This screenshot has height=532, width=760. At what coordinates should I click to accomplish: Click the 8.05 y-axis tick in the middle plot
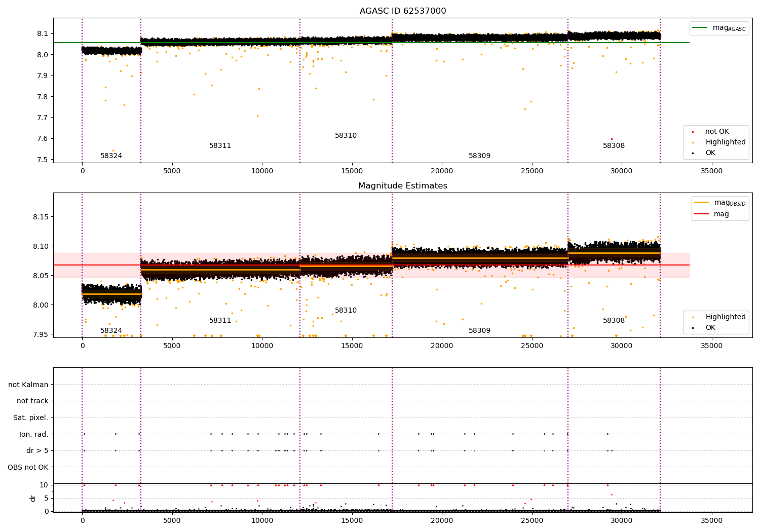[x=41, y=276]
